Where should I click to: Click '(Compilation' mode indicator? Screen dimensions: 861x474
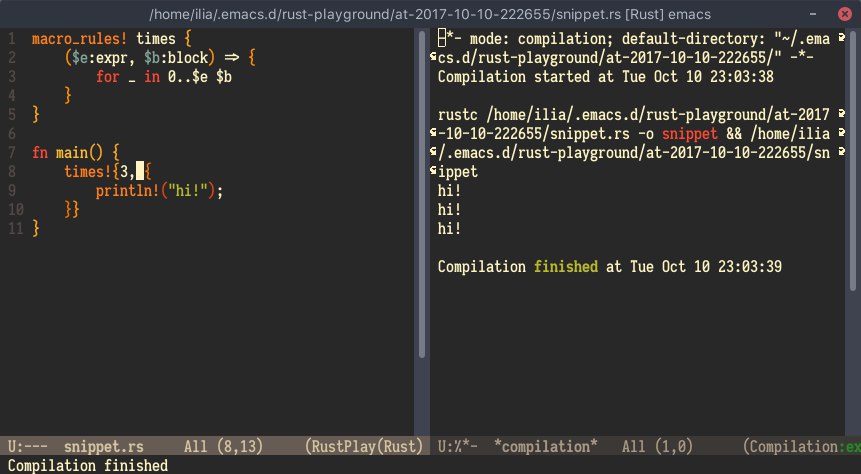coord(790,446)
